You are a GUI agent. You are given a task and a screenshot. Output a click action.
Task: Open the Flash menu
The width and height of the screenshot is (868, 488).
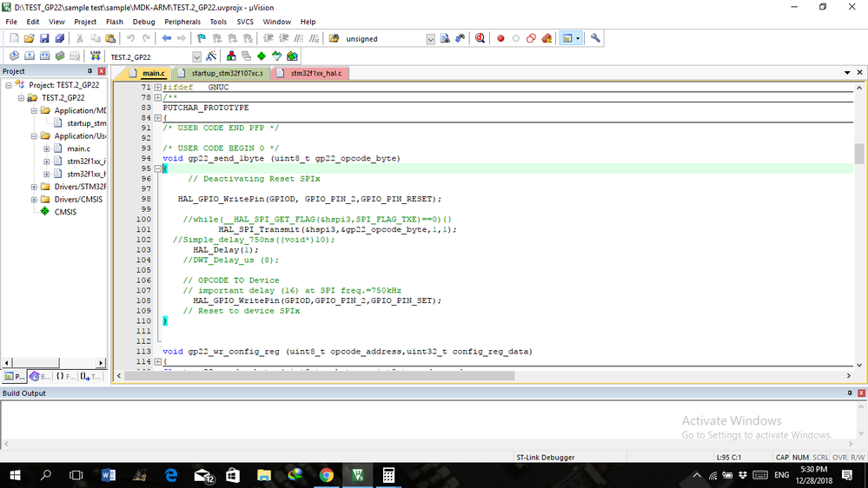(115, 22)
